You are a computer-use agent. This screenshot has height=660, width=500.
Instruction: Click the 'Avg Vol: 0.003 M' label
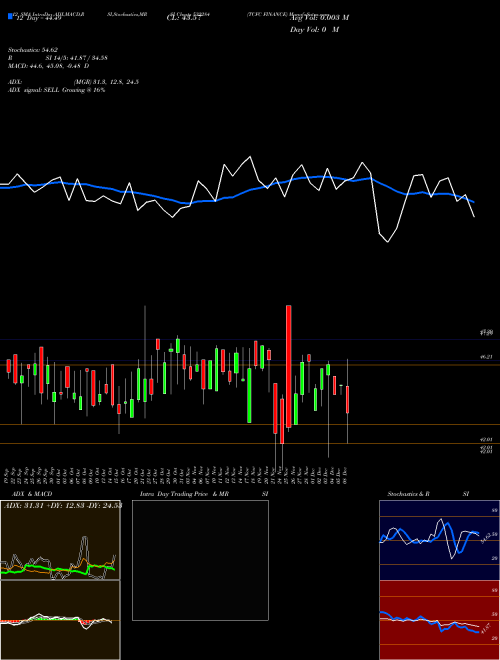pyautogui.click(x=319, y=17)
